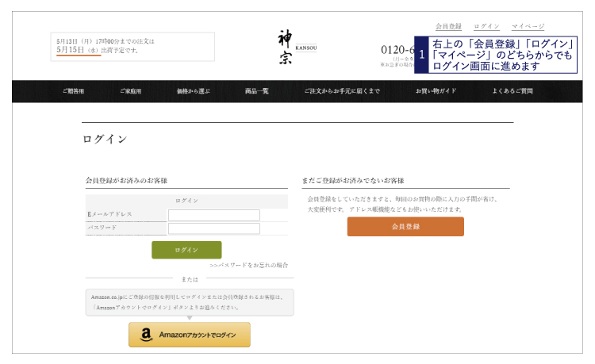Click ご注文からお手元に届くまで in the nav bar
Image resolution: width=595 pixels, height=364 pixels.
[342, 91]
